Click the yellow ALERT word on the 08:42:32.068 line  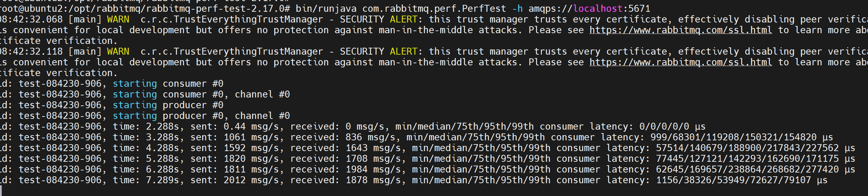point(403,19)
